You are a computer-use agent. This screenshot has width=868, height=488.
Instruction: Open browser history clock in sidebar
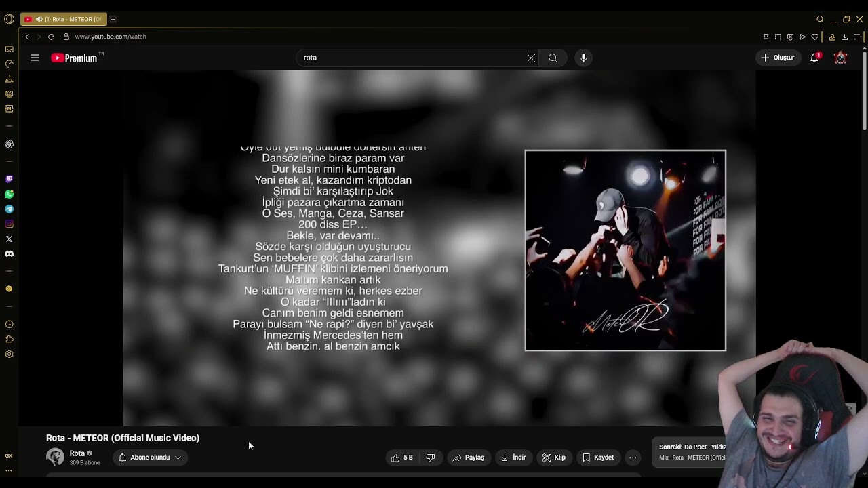[x=9, y=324]
